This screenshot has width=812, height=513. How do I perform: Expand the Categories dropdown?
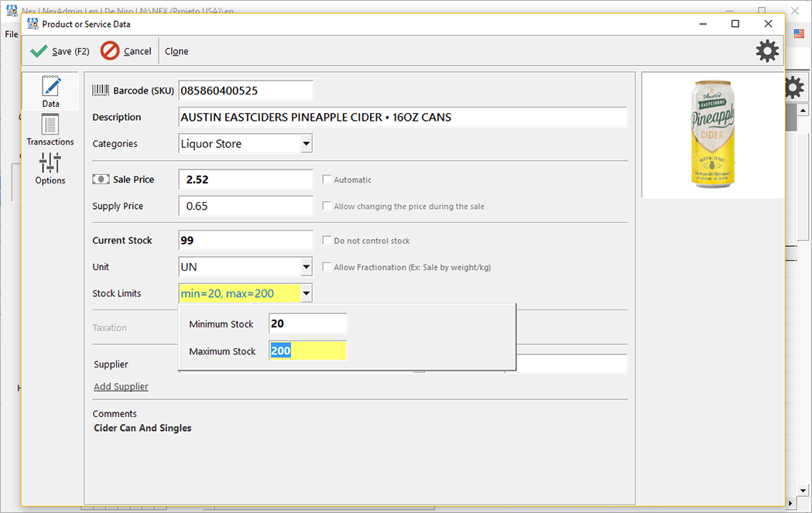click(307, 143)
